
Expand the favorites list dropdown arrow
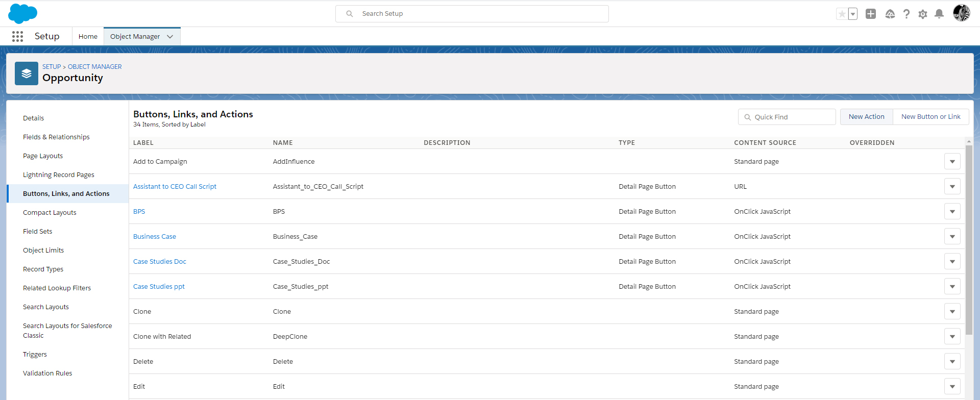(853, 14)
